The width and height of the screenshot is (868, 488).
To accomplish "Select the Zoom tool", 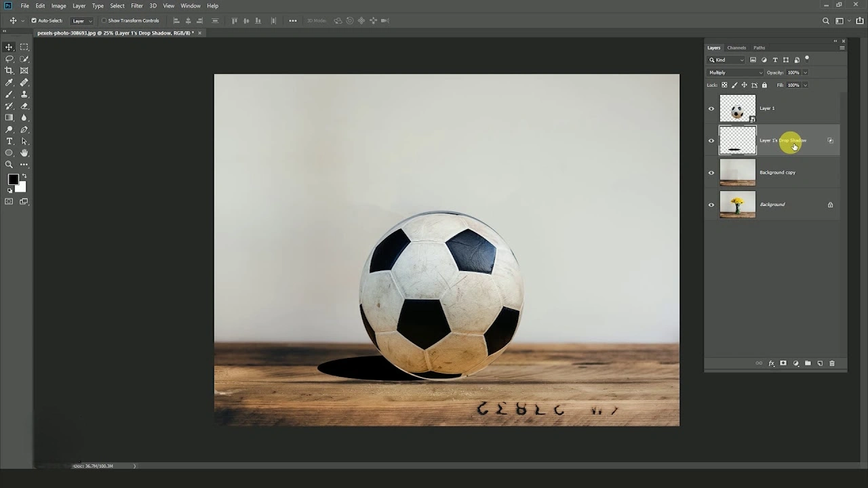I will (x=9, y=164).
